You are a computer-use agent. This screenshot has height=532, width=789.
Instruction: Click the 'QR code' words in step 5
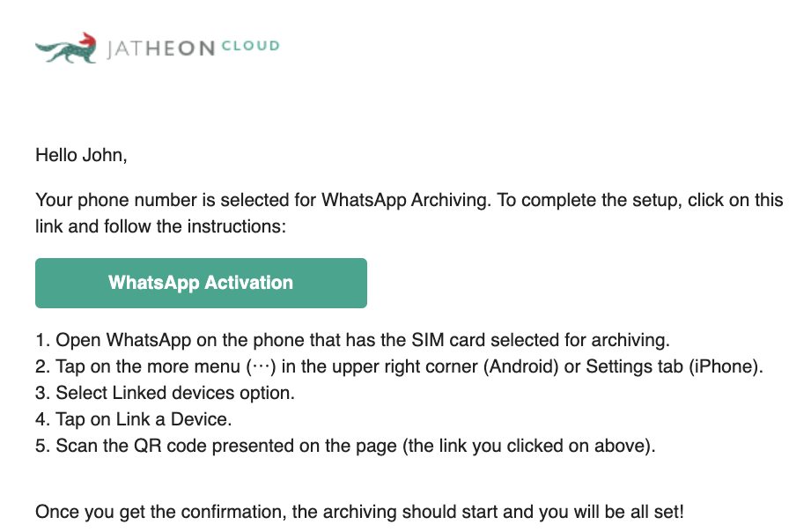click(x=166, y=446)
